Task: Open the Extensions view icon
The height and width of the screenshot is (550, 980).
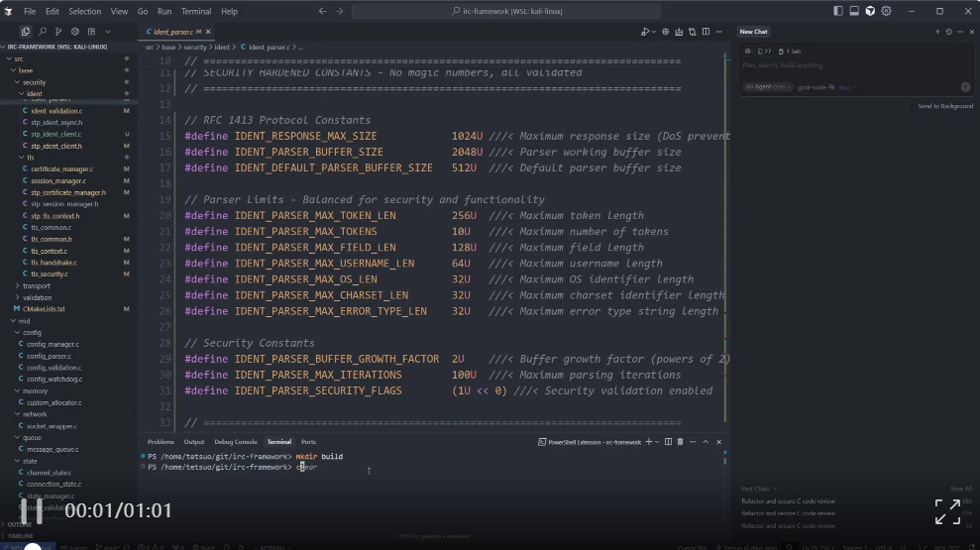Action: click(x=75, y=32)
